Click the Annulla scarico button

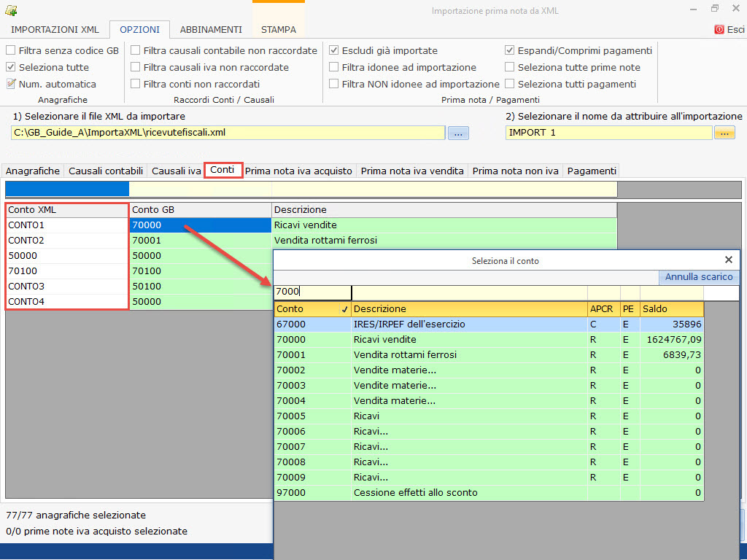699,277
